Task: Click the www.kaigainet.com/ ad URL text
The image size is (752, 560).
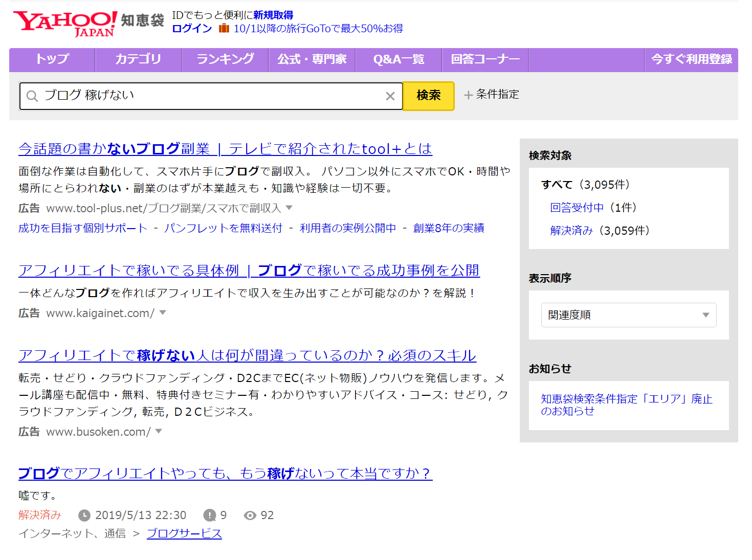Action: pos(100,313)
